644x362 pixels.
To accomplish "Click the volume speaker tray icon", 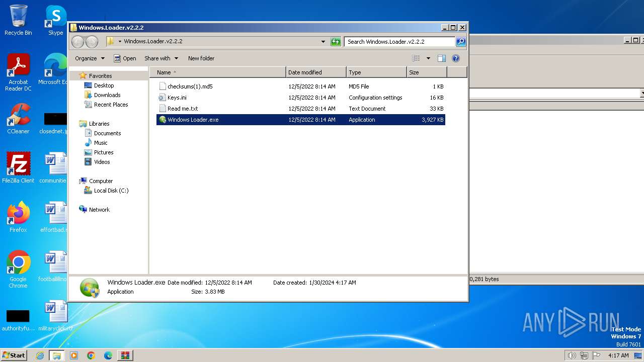I will click(x=572, y=355).
